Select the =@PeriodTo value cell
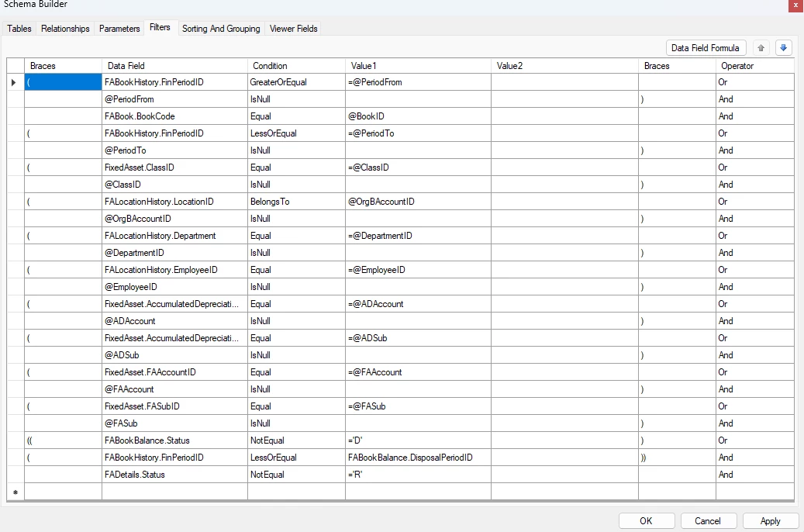The height and width of the screenshot is (532, 804). coord(418,133)
